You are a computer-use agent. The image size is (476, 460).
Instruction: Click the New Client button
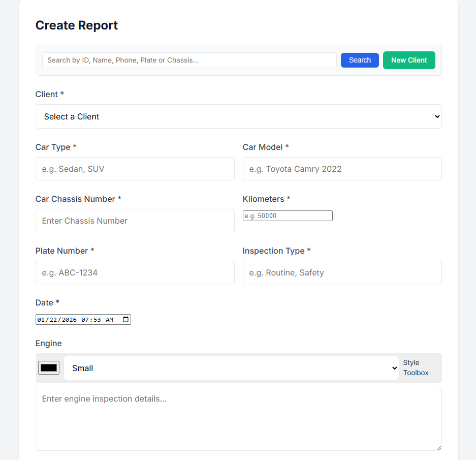pos(409,60)
